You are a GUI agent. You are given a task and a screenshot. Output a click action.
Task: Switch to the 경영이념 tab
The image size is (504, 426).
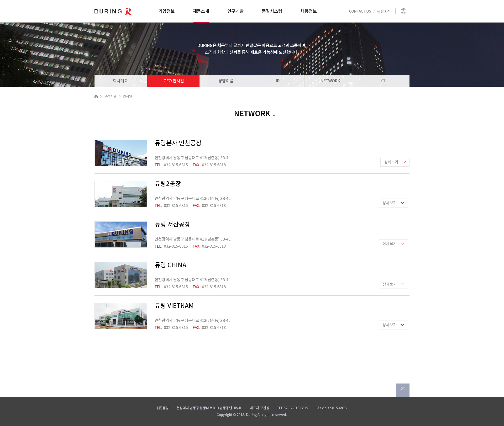(226, 81)
